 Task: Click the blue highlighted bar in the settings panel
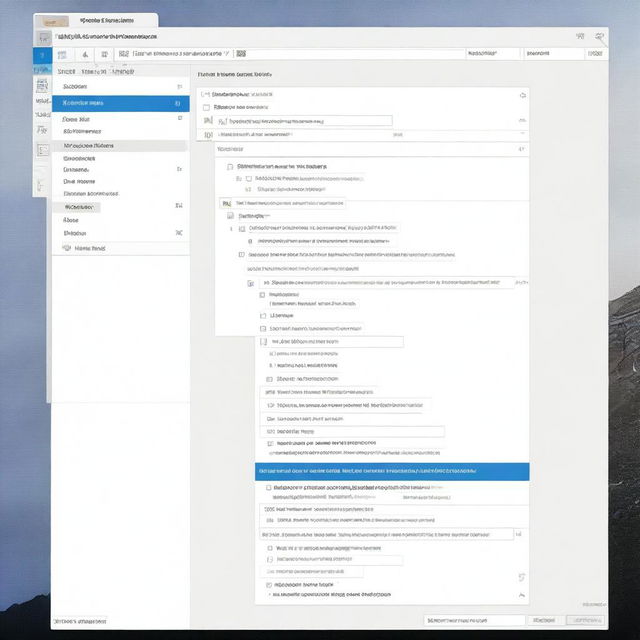pyautogui.click(x=392, y=471)
